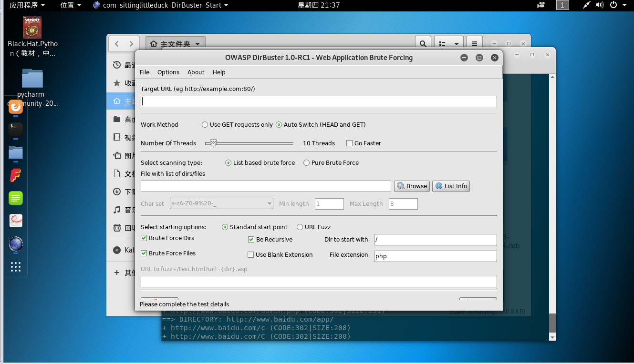The width and height of the screenshot is (634, 364).
Task: Open the green notes app in the dock
Action: [x=16, y=198]
